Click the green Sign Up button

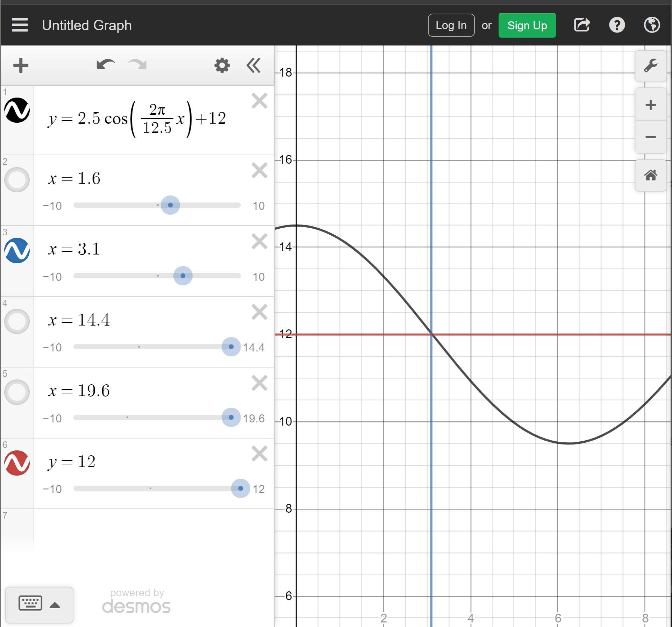(527, 25)
